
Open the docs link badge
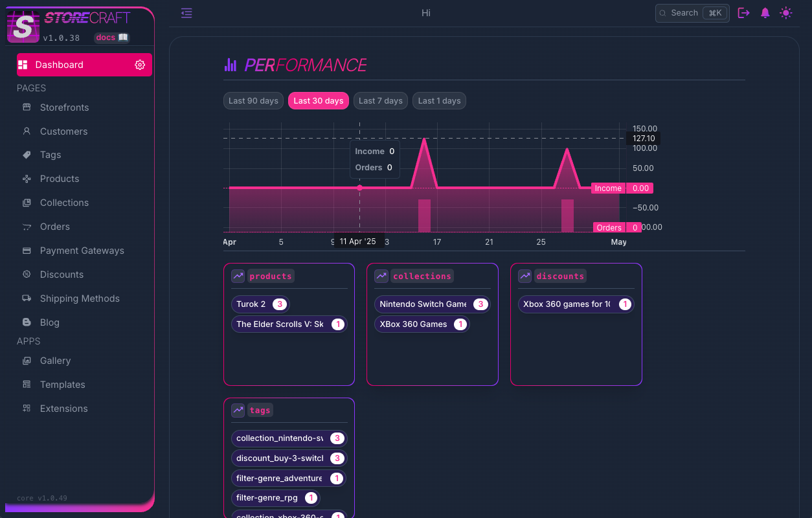pyautogui.click(x=111, y=38)
